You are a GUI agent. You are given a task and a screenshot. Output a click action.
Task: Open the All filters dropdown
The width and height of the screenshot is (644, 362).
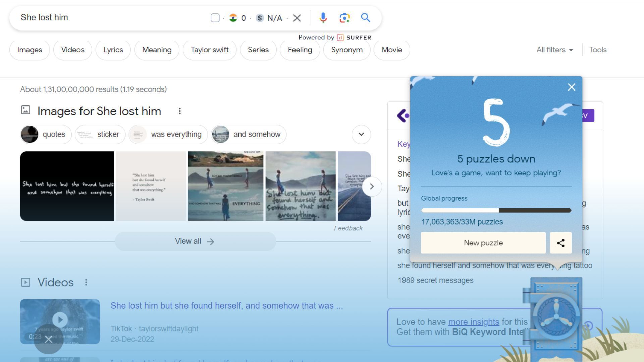click(x=554, y=50)
